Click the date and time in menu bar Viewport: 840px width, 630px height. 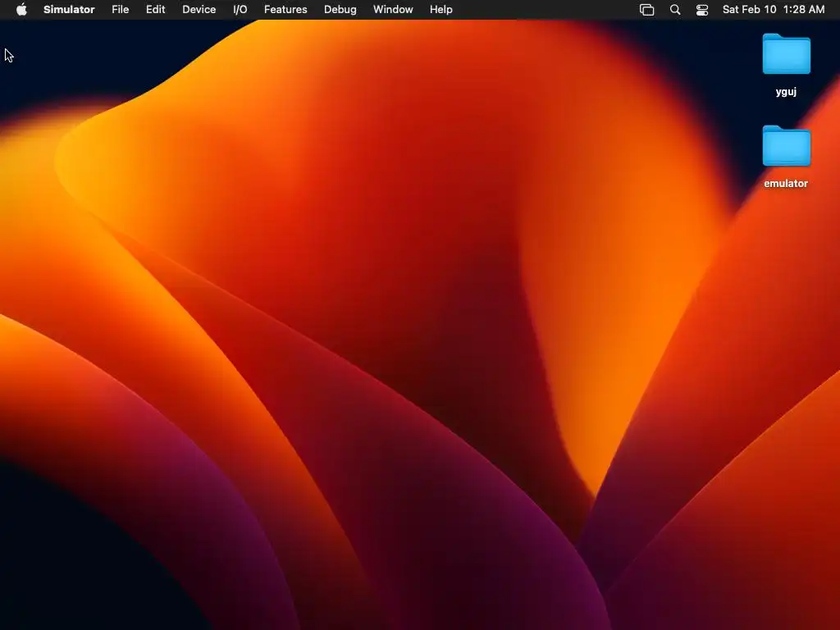(774, 10)
